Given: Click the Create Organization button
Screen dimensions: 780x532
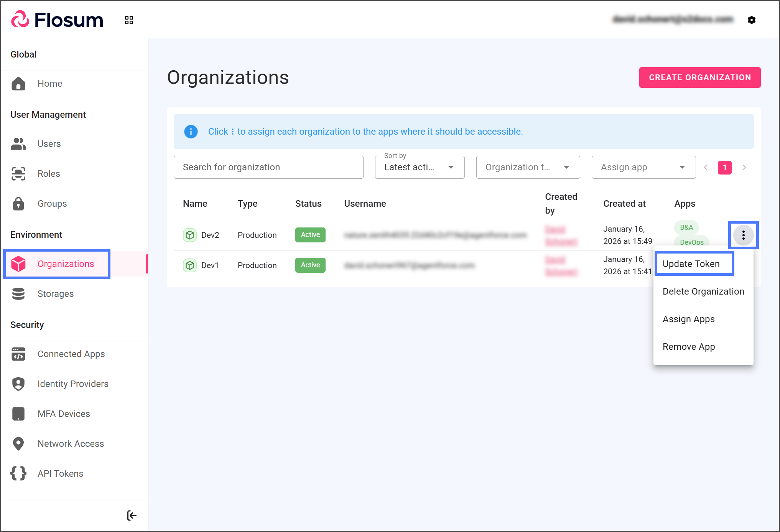Looking at the screenshot, I should point(699,77).
